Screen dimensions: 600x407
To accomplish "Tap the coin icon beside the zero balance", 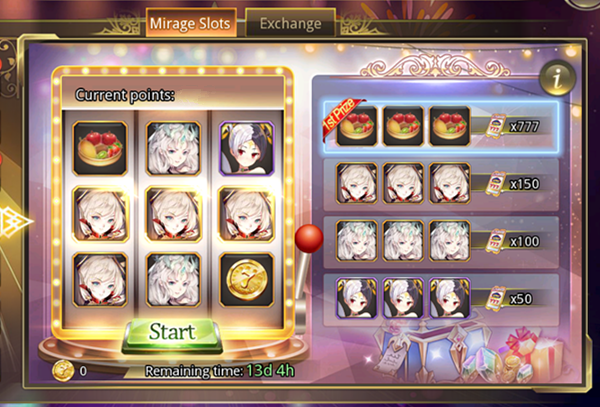I will 63,371.
